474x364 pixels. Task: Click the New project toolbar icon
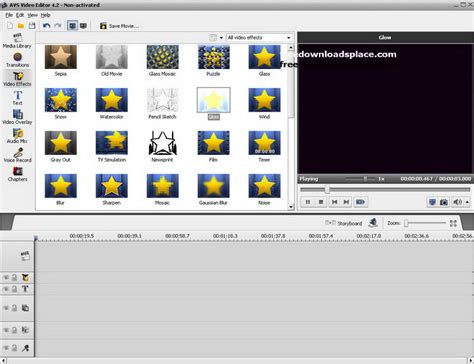pos(10,26)
